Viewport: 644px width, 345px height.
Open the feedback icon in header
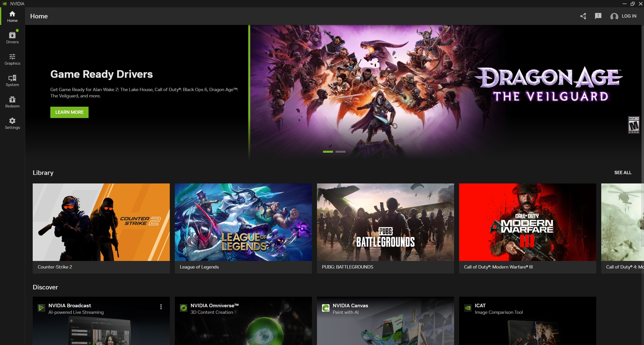point(598,16)
